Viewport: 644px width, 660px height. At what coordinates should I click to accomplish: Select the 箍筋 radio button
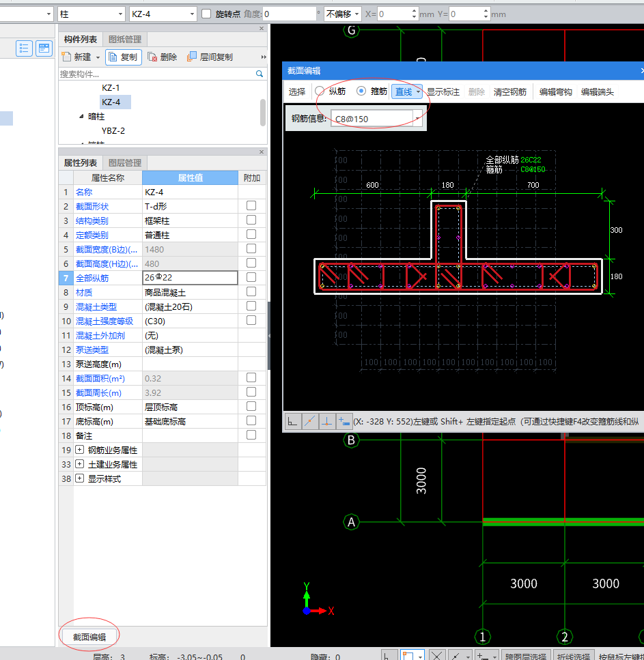coord(361,91)
